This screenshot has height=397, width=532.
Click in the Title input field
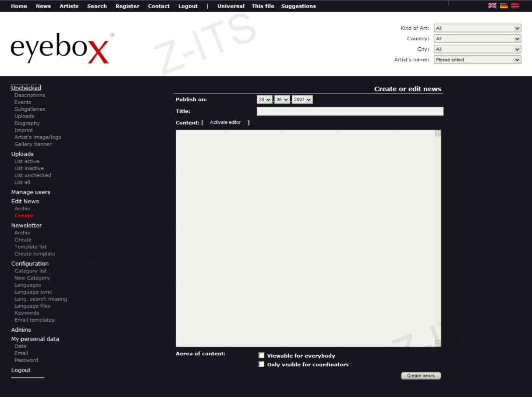pos(350,111)
